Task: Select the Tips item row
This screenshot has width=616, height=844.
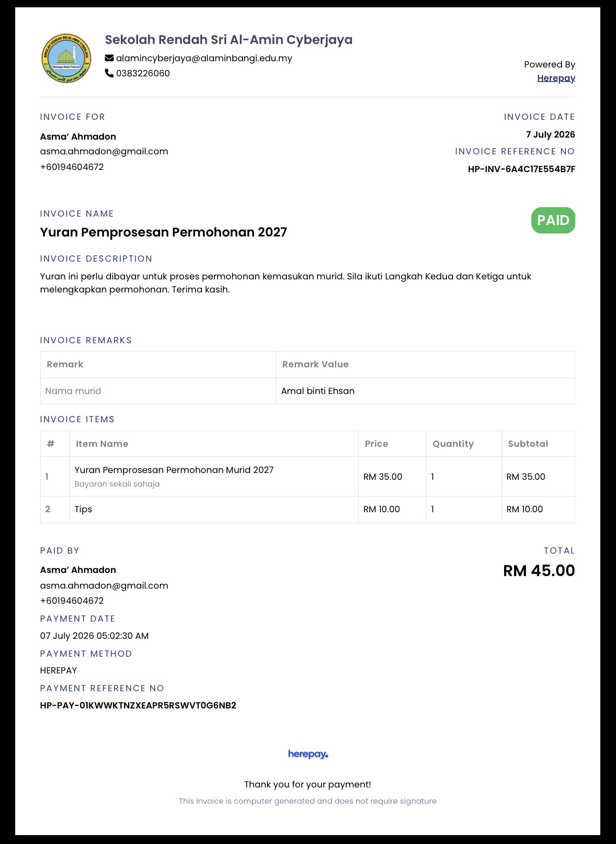Action: tap(307, 510)
